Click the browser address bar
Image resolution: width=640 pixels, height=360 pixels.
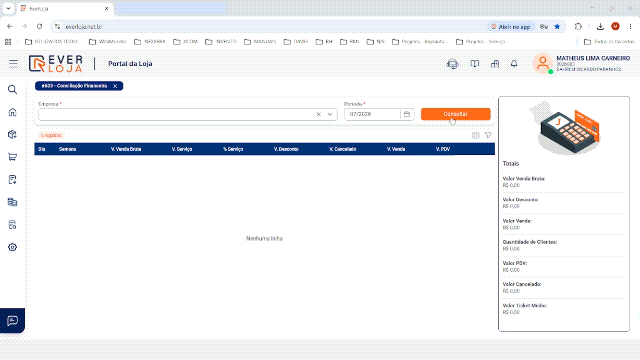[269, 27]
